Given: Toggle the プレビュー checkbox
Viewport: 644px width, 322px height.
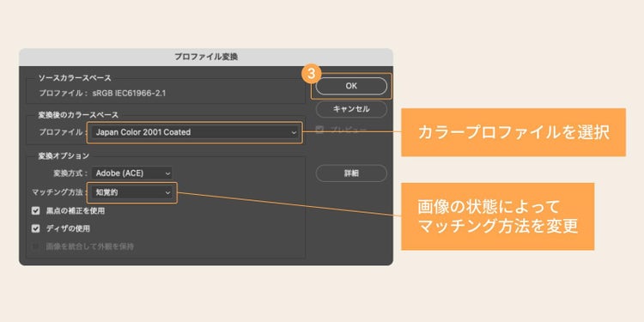Looking at the screenshot, I should tap(320, 130).
